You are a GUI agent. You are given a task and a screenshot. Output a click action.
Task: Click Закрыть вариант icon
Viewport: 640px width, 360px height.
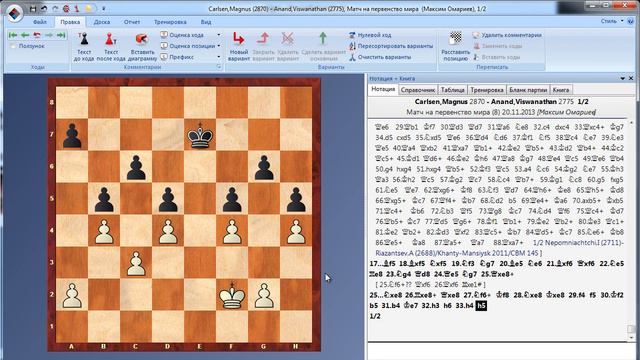coord(263,39)
